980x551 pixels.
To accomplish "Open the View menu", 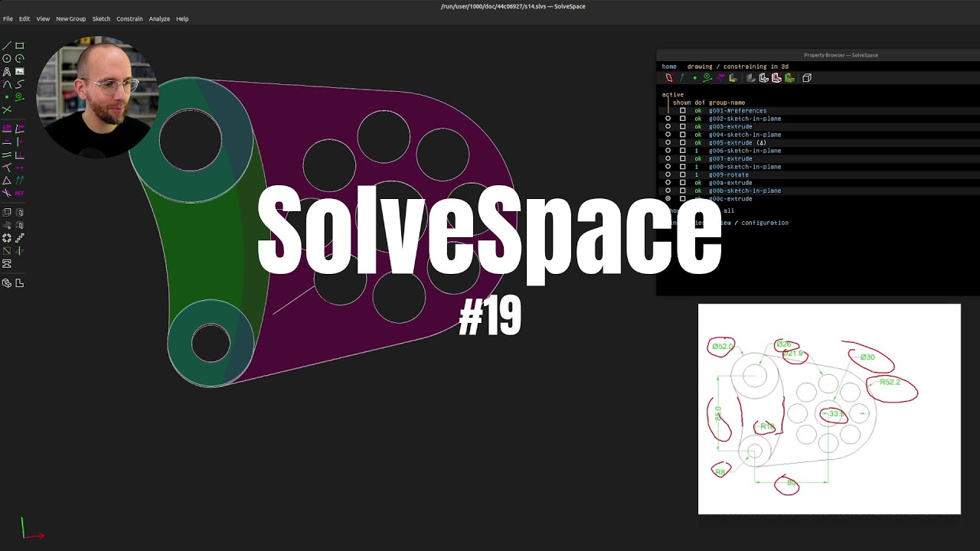I will (43, 18).
